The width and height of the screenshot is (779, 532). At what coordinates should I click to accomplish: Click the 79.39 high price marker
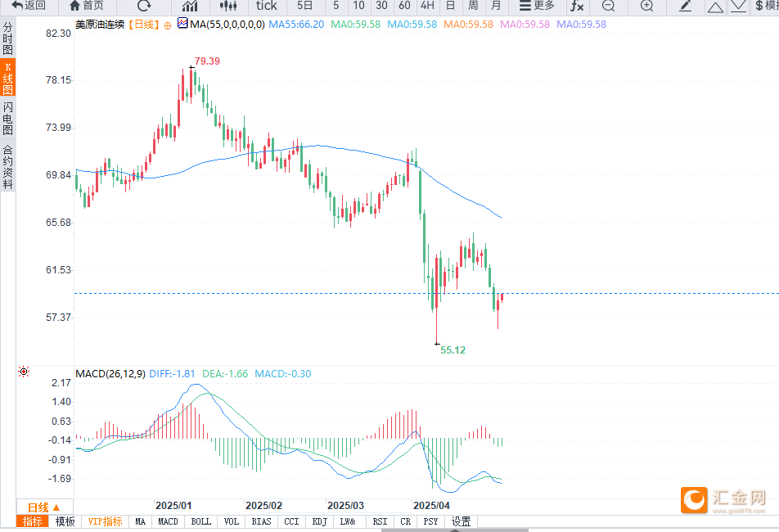coord(207,61)
